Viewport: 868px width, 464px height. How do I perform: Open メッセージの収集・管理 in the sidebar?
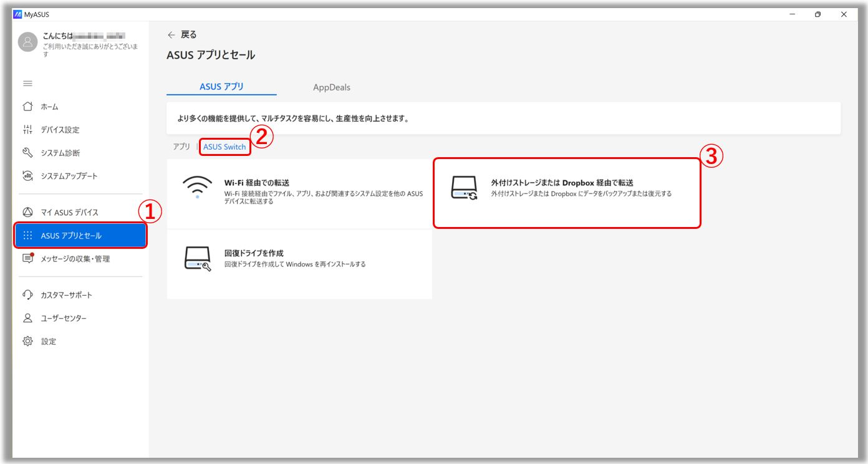point(81,259)
